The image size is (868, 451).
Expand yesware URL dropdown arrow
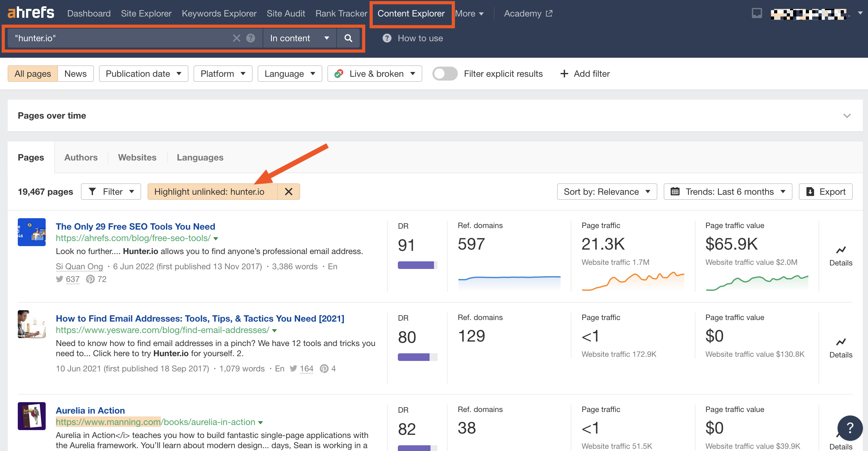coord(274,330)
